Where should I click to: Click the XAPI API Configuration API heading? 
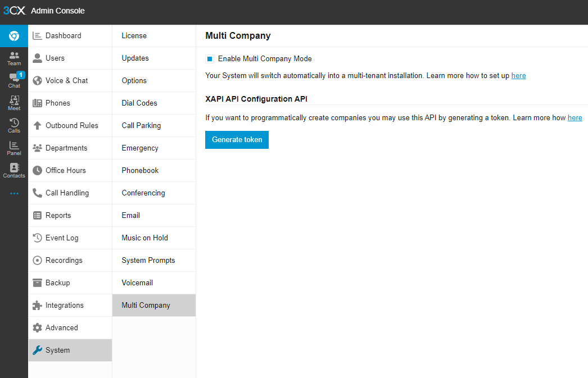click(256, 99)
